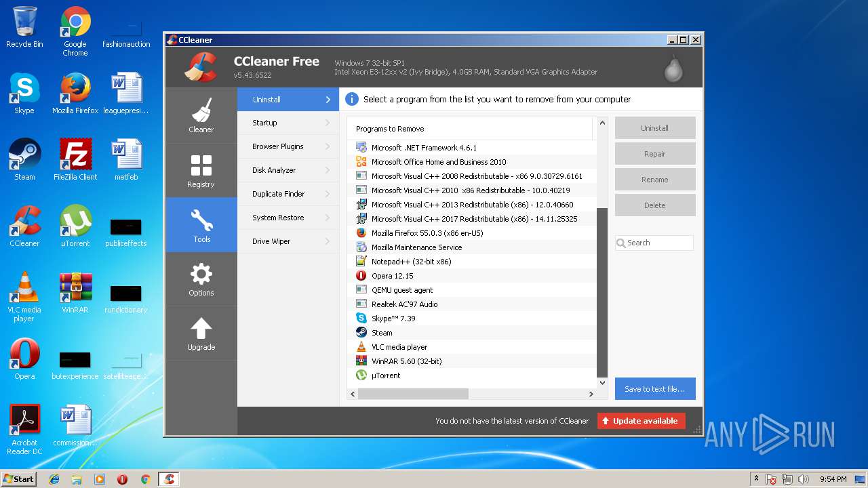
Task: Click the Uninstall button on right panel
Action: coord(655,128)
